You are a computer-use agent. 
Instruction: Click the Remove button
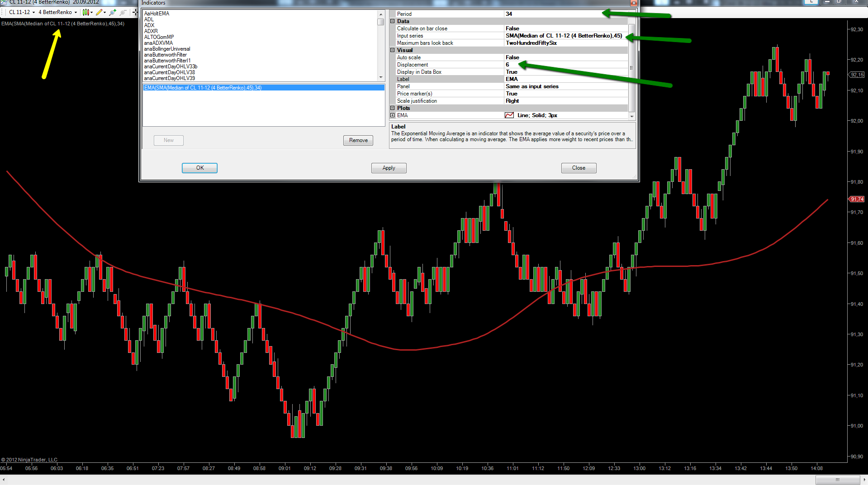click(358, 140)
